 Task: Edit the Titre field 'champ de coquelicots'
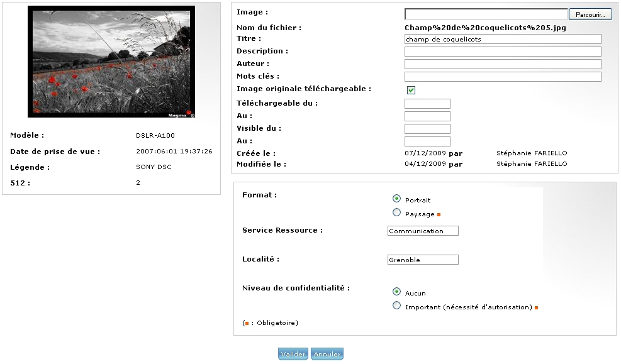pos(503,39)
